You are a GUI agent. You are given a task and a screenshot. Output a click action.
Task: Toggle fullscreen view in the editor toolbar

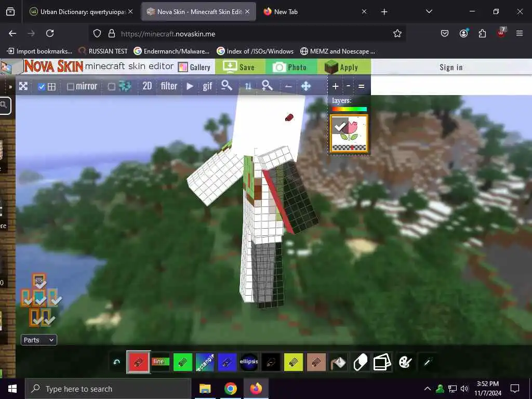[23, 86]
